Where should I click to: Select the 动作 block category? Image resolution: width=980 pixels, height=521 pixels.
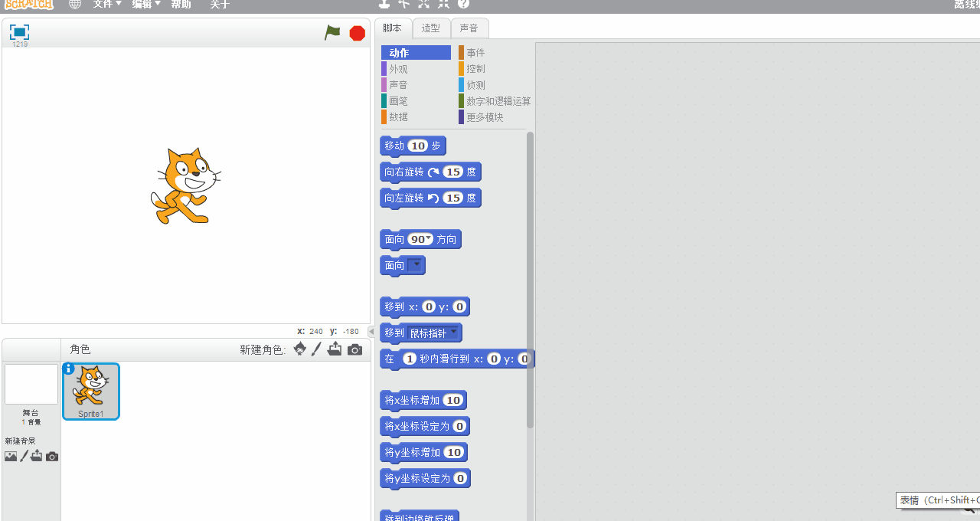pos(416,53)
